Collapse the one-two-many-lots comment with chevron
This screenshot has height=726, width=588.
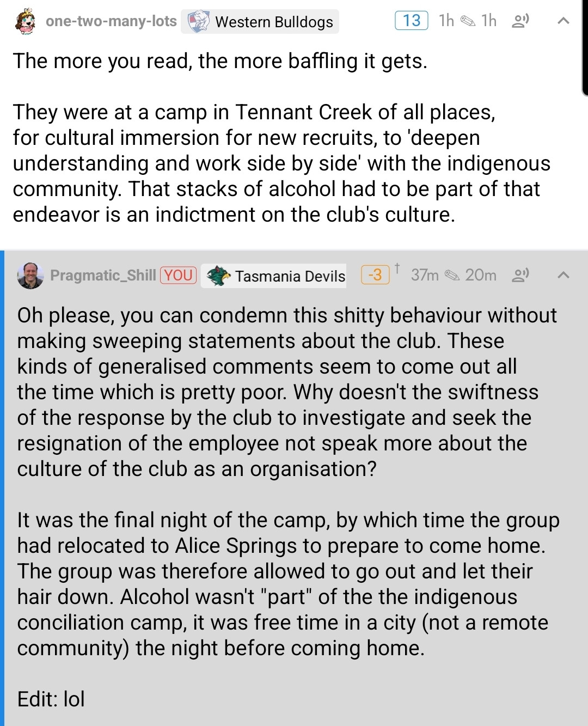563,21
